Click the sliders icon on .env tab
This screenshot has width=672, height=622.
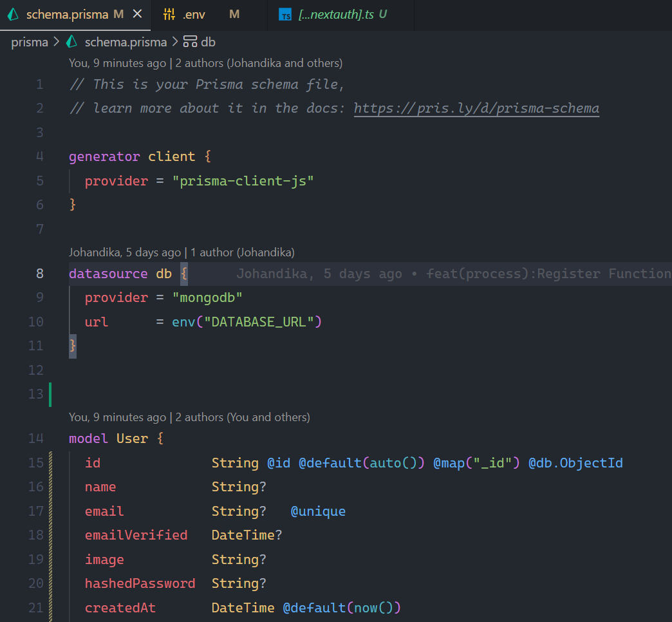[x=169, y=14]
